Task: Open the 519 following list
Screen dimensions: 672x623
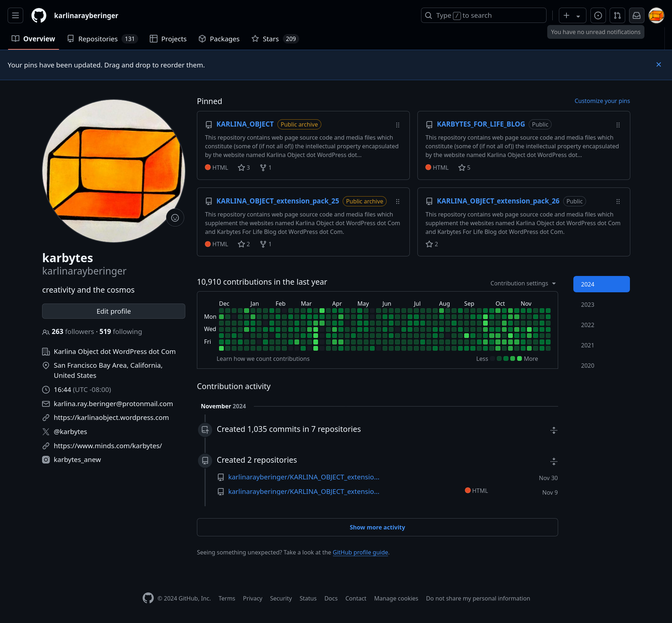Action: point(120,331)
